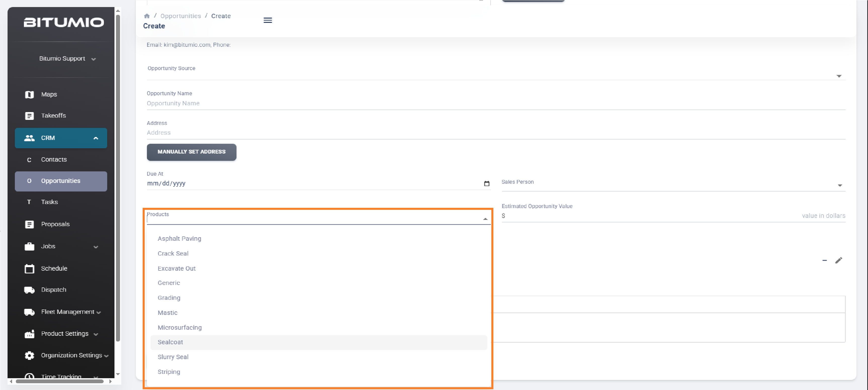Open Schedule in the sidebar

(x=54, y=269)
